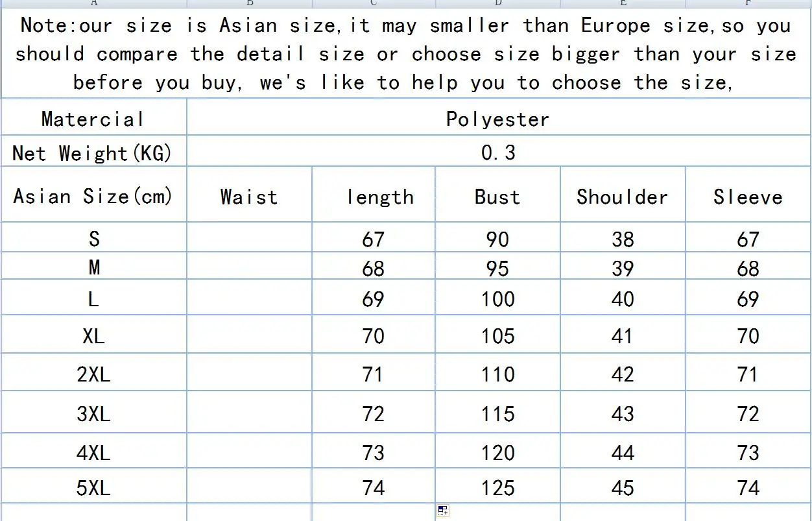Click the Polyester material cell
This screenshot has height=521, width=812.
[497, 119]
